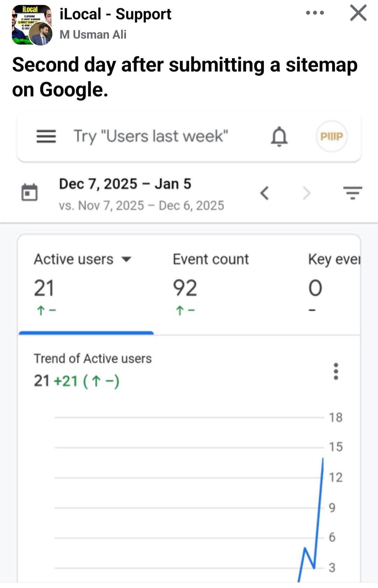Open the calendar date picker icon
This screenshot has height=588, width=378.
[29, 192]
